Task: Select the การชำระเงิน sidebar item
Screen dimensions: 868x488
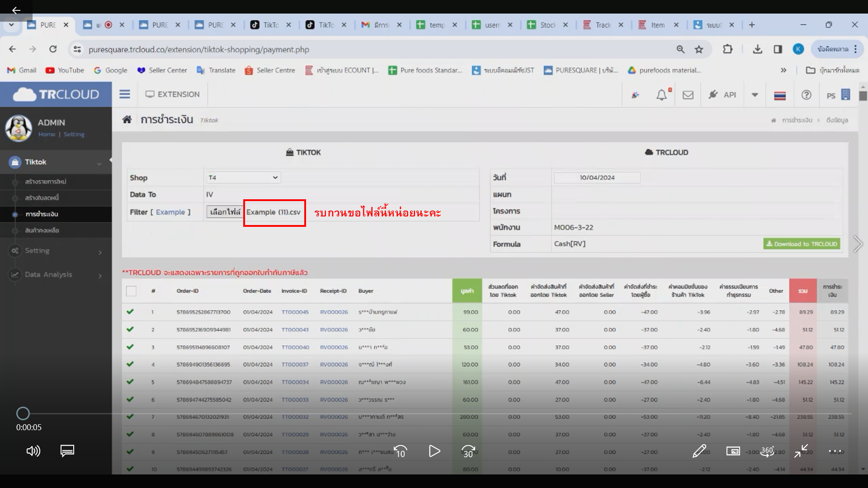Action: click(x=42, y=214)
